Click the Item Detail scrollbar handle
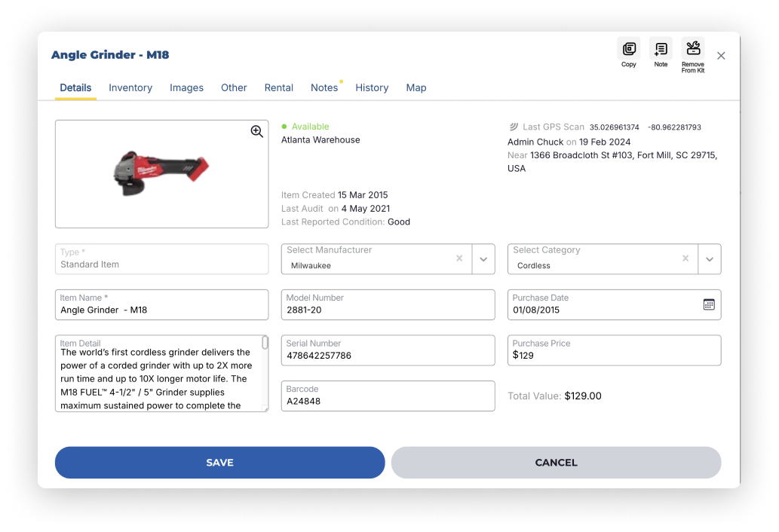Viewport: 779px width, 532px height. tap(265, 342)
